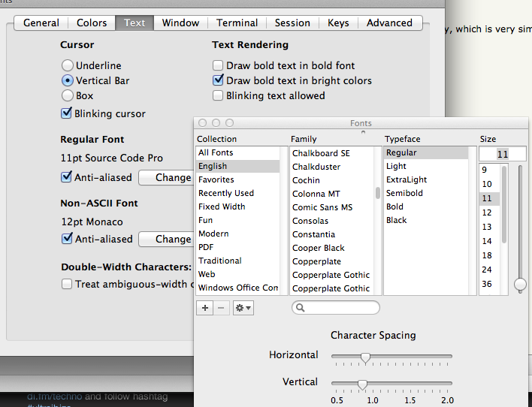The height and width of the screenshot is (407, 532).
Task: Toggle Anti-aliased for Regular Font
Action: (x=66, y=177)
